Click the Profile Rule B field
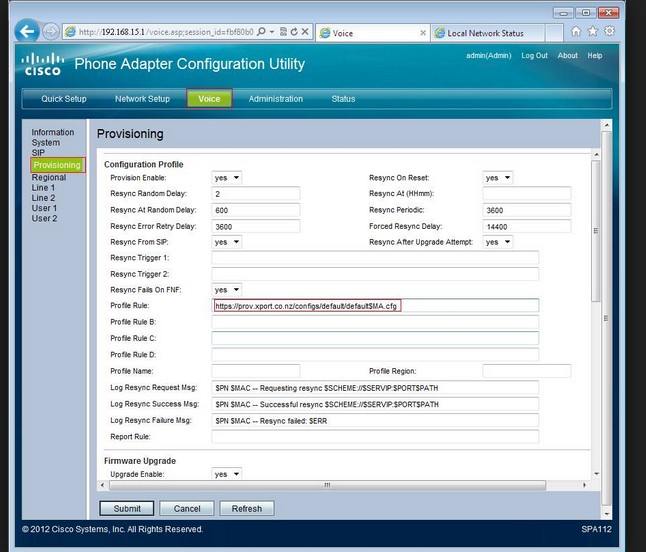 pyautogui.click(x=375, y=322)
